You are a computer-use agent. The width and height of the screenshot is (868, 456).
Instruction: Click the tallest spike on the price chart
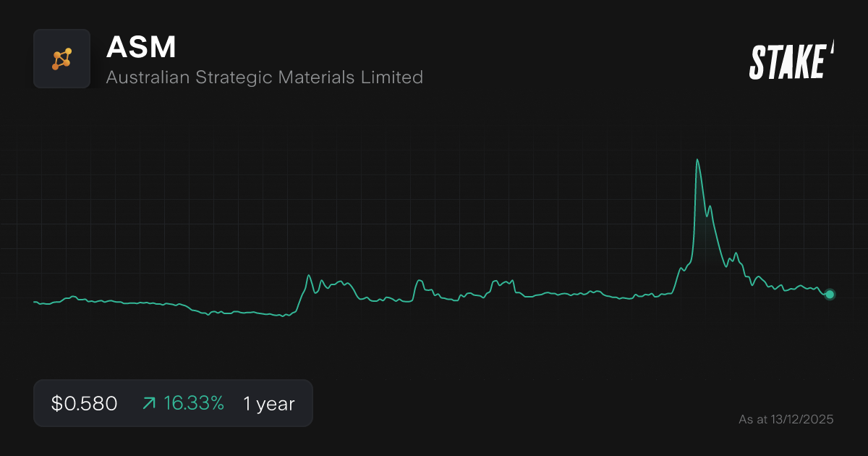(x=697, y=160)
